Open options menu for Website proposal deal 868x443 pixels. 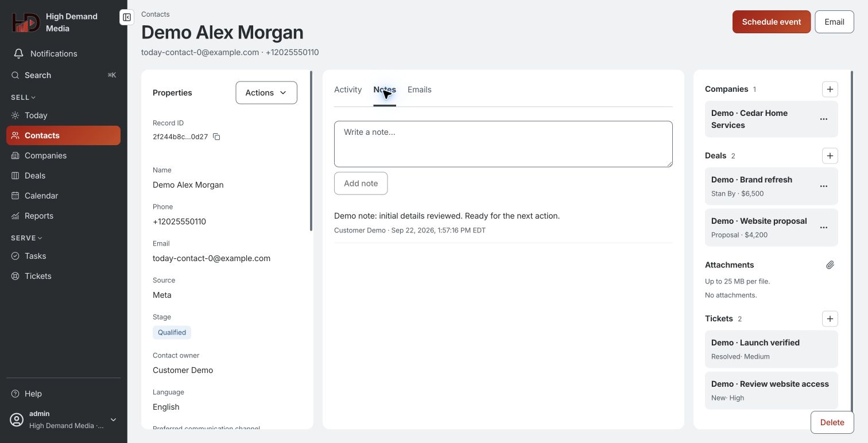(x=824, y=227)
